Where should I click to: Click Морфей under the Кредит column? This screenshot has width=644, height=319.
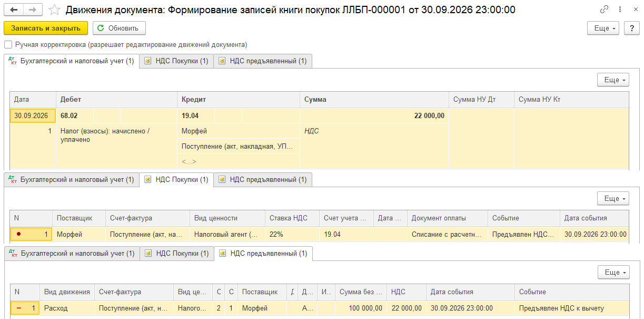pyautogui.click(x=239, y=131)
